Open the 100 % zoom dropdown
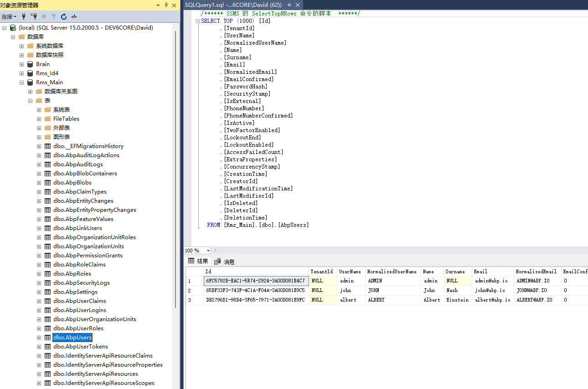 pos(208,251)
